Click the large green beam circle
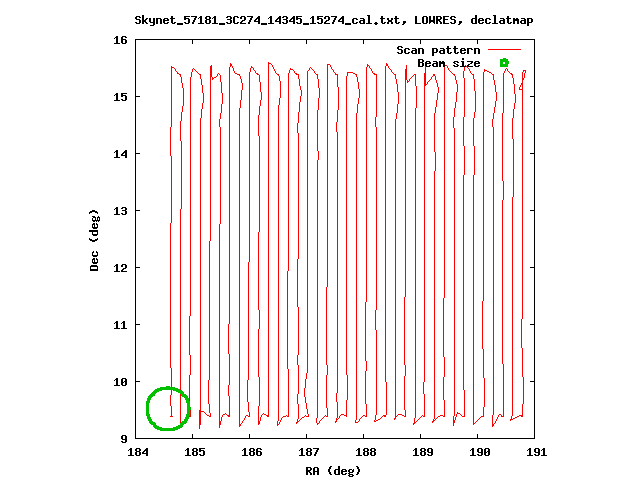The image size is (640, 480). (x=168, y=409)
